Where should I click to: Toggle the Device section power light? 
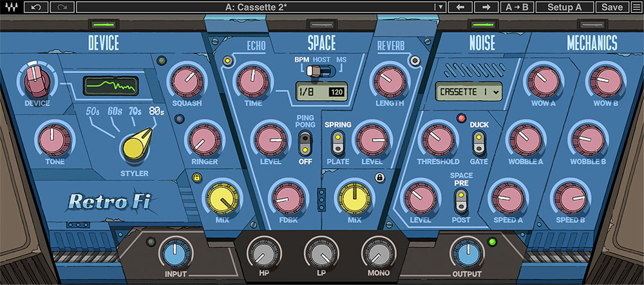(104, 24)
